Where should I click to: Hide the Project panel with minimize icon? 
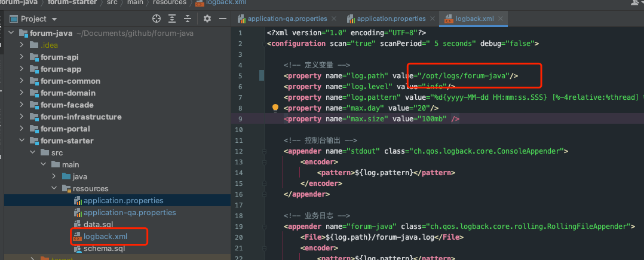223,19
